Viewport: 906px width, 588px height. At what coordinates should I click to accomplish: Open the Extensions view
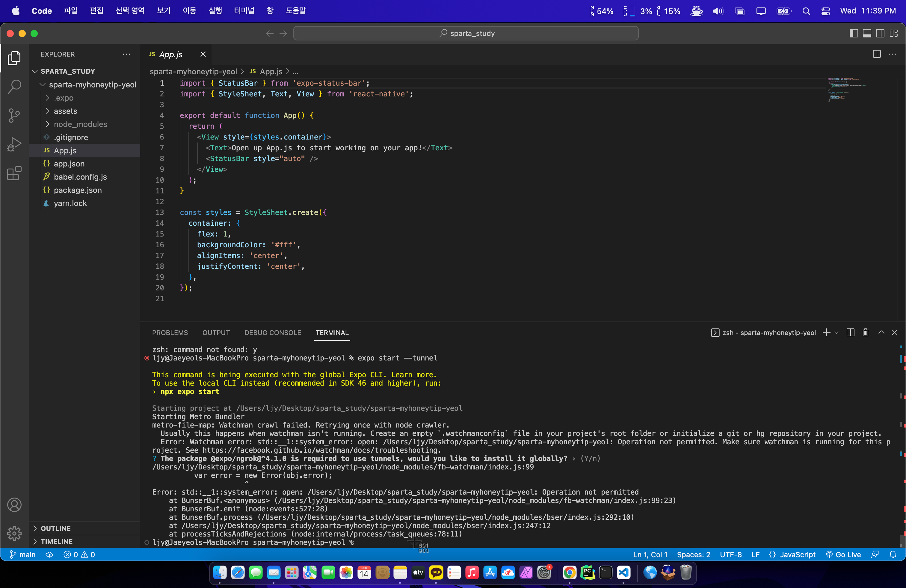point(14,173)
